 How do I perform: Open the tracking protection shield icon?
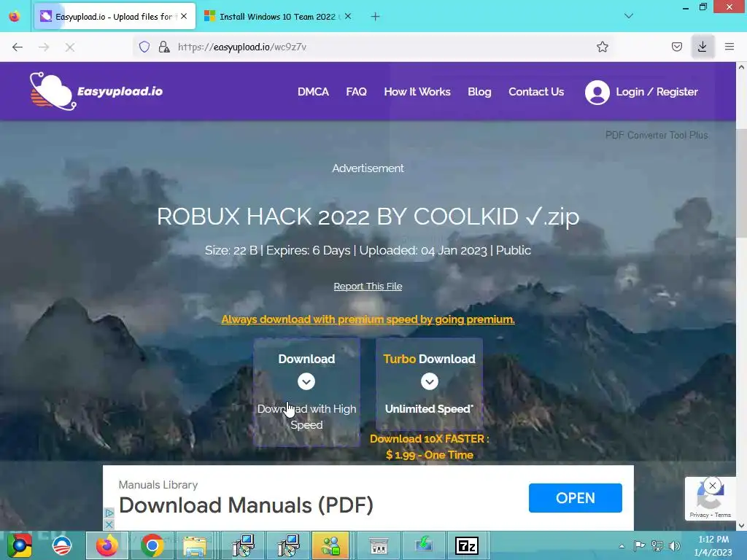144,47
